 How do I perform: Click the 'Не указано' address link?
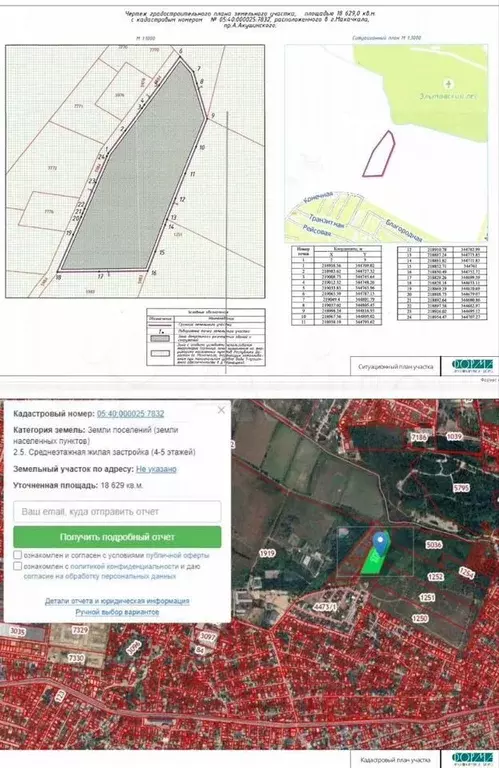pyautogui.click(x=156, y=469)
